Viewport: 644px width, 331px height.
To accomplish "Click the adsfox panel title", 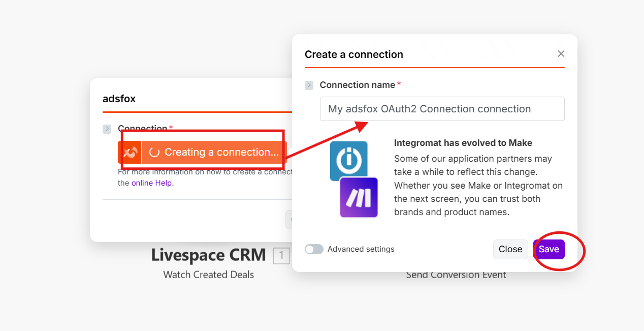I will pos(119,99).
